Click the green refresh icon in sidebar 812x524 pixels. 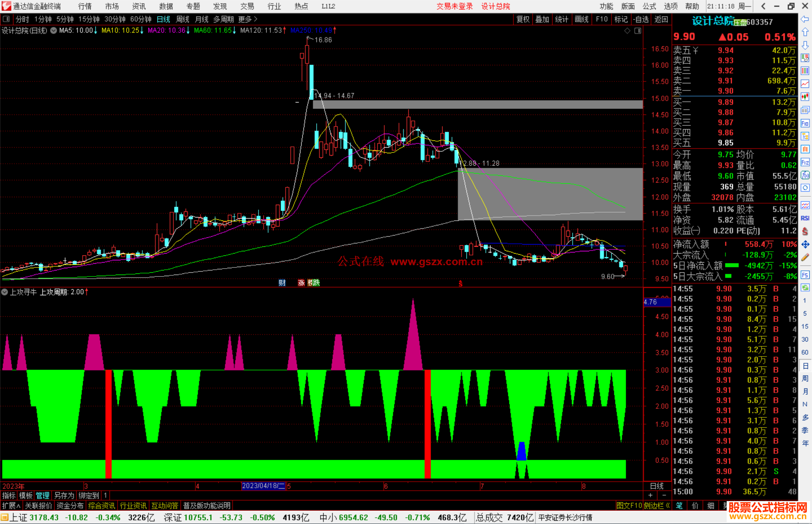[x=805, y=288]
